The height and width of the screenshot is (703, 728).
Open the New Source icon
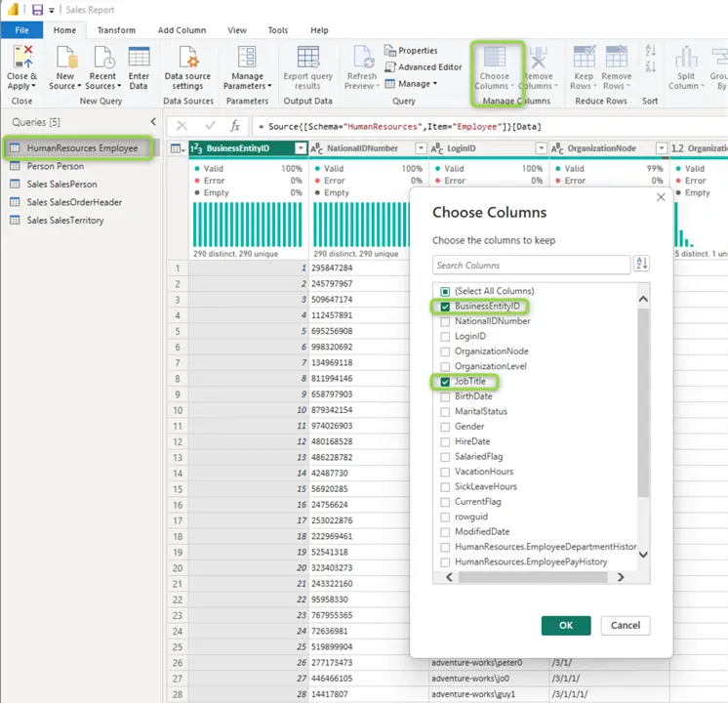(65, 57)
